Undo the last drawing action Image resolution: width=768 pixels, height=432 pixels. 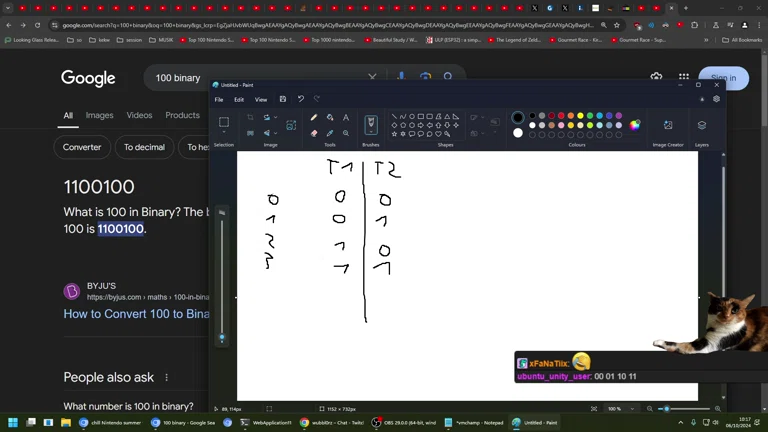coord(300,99)
